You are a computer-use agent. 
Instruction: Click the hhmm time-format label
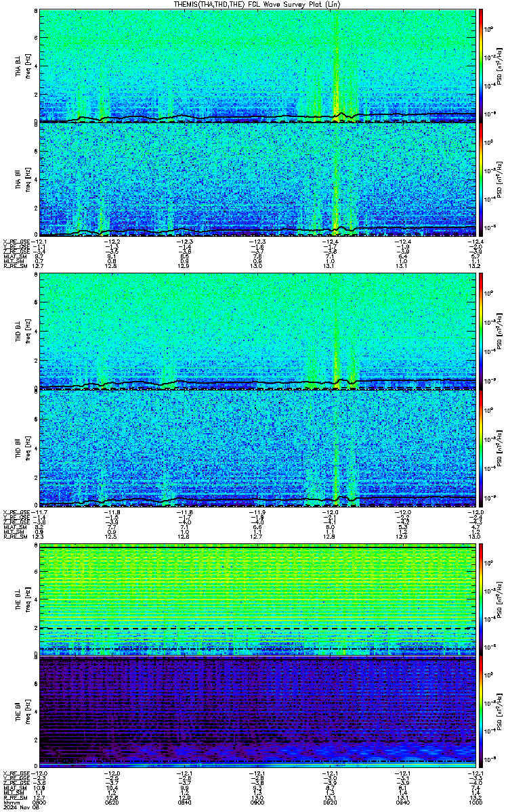pos(11,803)
